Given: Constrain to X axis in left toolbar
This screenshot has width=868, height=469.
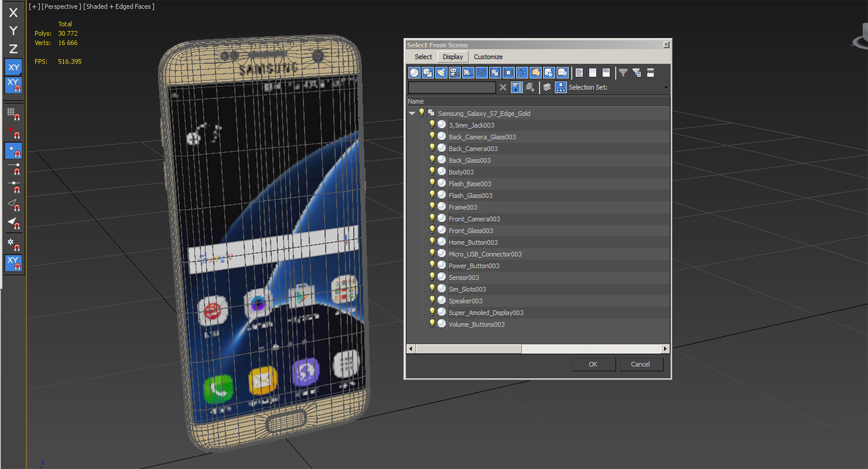Looking at the screenshot, I should click(x=13, y=12).
